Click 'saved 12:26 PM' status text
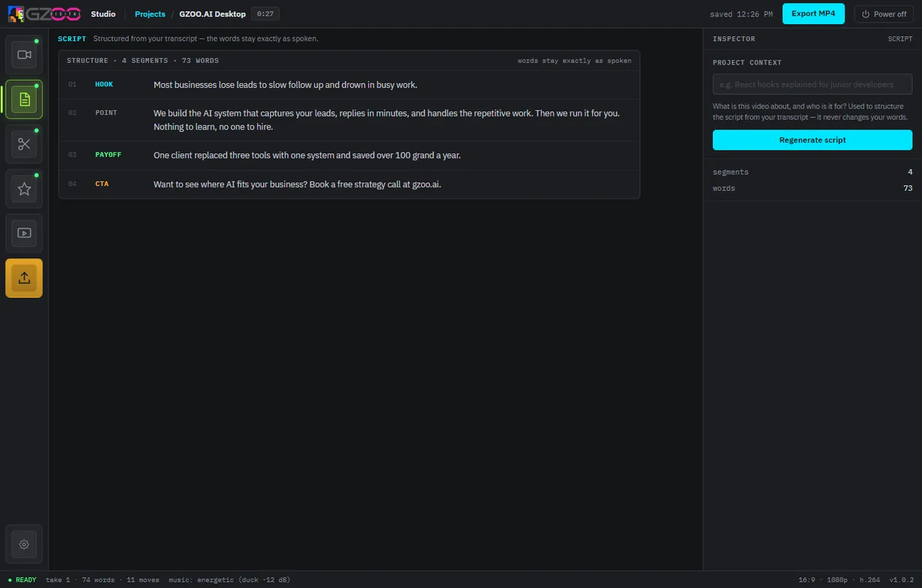This screenshot has height=588, width=922. [741, 14]
